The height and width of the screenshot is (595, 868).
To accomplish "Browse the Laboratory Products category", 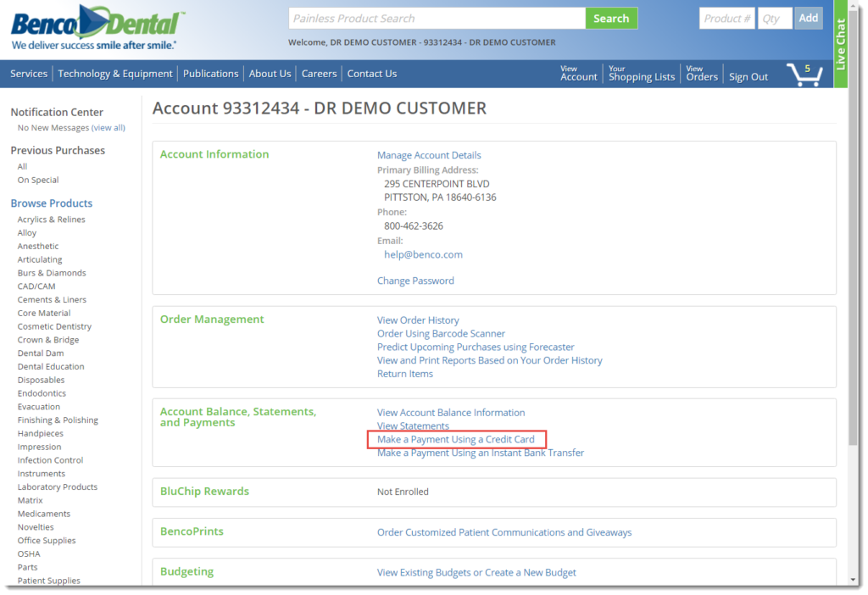I will coord(57,487).
